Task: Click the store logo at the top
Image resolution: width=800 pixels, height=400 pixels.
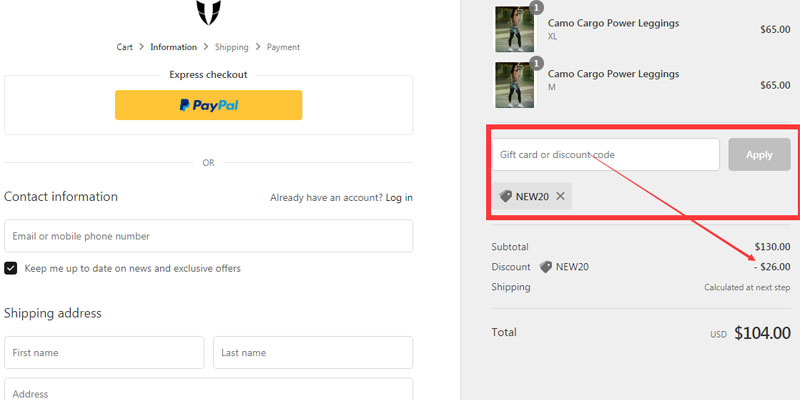Action: [208, 12]
